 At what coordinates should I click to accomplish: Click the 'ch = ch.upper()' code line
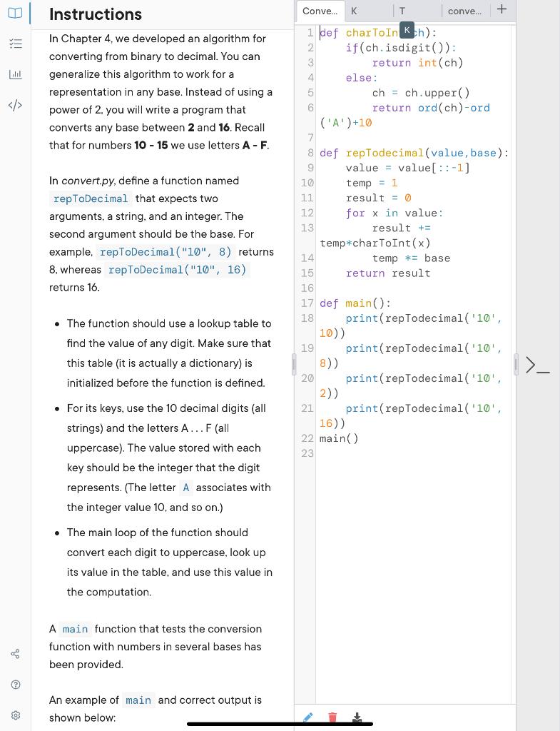point(421,93)
